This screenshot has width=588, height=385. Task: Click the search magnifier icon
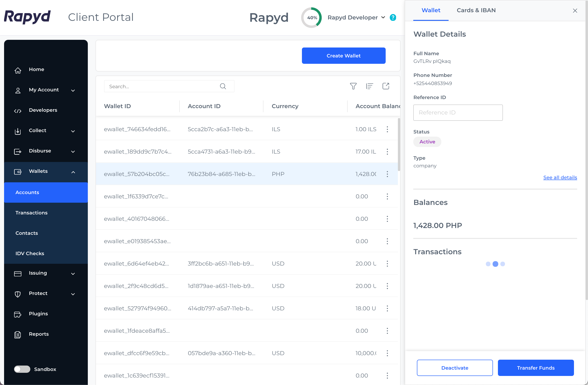pos(223,86)
